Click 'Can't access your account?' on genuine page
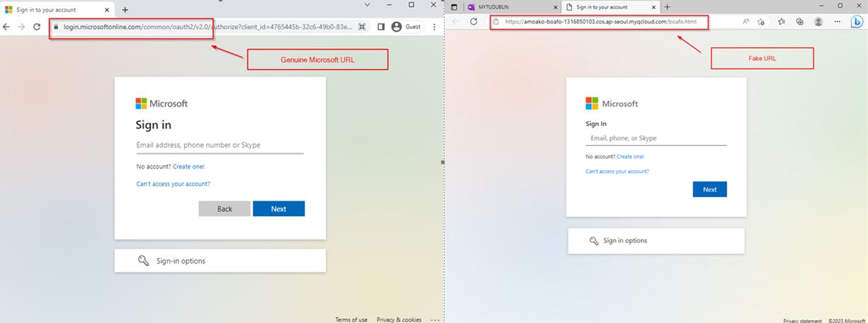 (x=173, y=183)
